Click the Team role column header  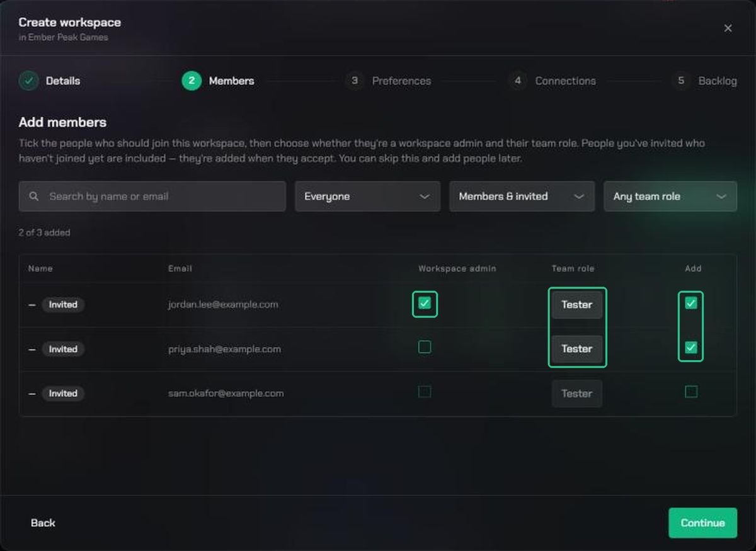click(573, 268)
